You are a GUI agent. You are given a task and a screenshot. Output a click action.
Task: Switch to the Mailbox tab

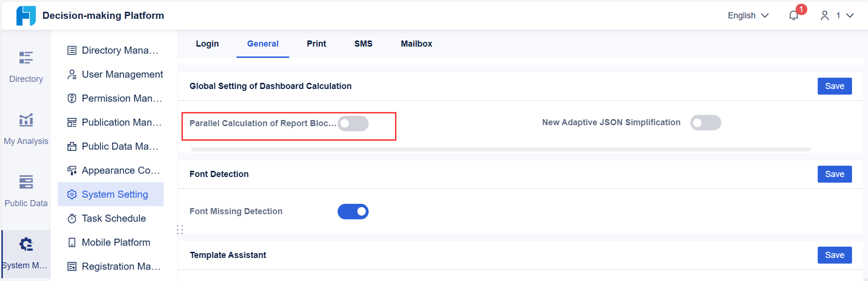pyautogui.click(x=416, y=44)
